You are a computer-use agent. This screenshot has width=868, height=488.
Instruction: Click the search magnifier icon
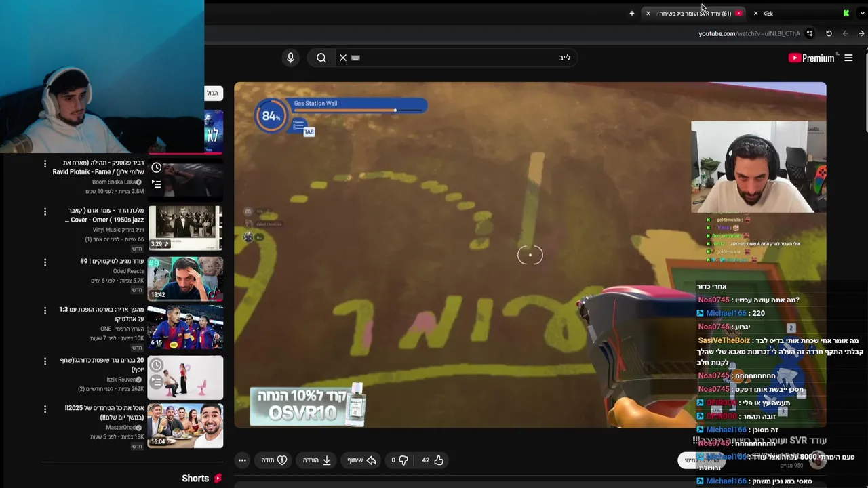click(x=321, y=58)
